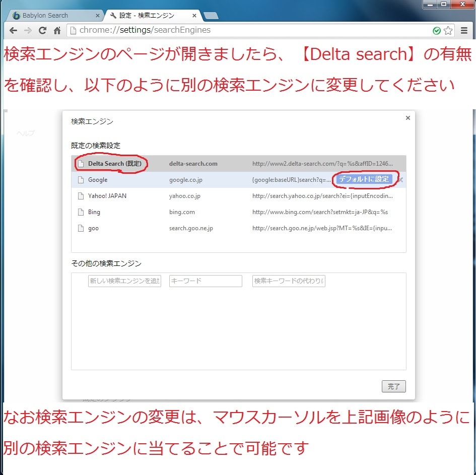Click the デフォルトに設定 button for Google
This screenshot has width=476, height=475.
[x=364, y=179]
